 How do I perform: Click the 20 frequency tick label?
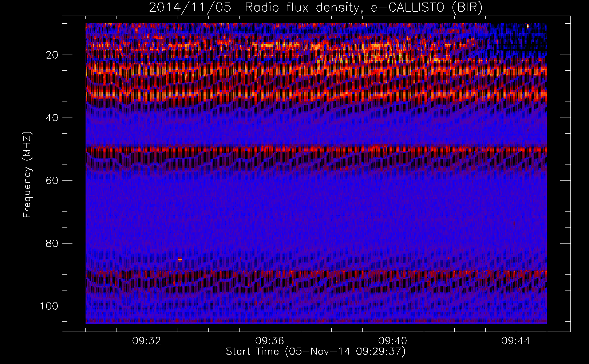coord(52,55)
